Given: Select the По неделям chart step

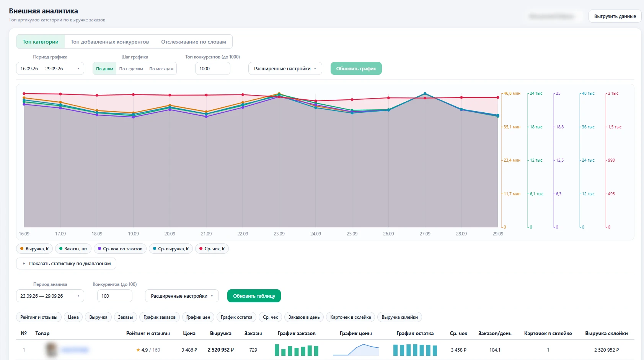Looking at the screenshot, I should (x=131, y=69).
